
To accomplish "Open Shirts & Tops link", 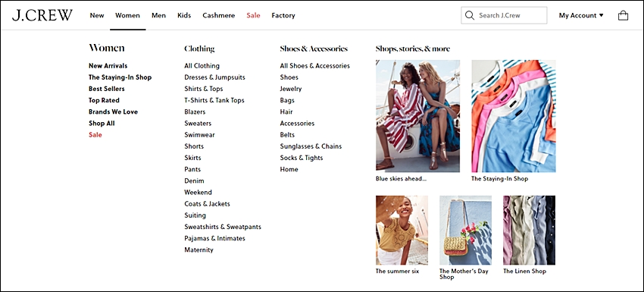I will (204, 89).
